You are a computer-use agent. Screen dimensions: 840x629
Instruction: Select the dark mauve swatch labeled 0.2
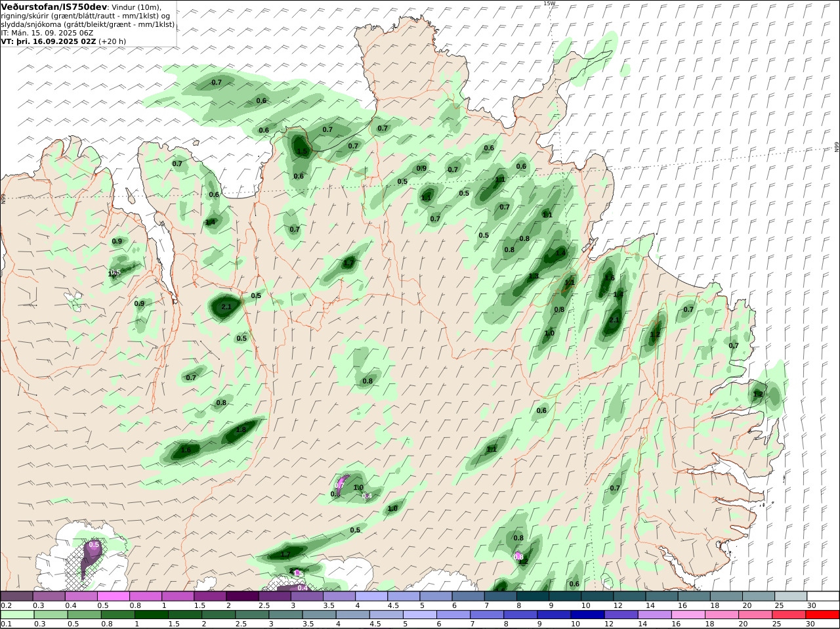[16, 596]
